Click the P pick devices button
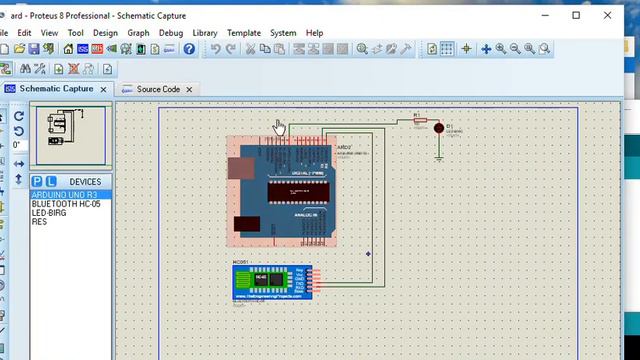This screenshot has width=640, height=360. click(37, 182)
